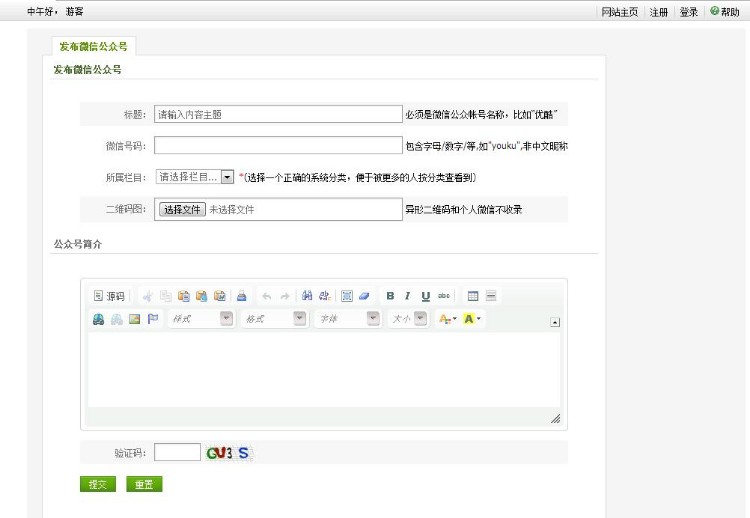This screenshot has width=750, height=518.
Task: Click the 未选择文件 status text
Action: click(x=232, y=209)
